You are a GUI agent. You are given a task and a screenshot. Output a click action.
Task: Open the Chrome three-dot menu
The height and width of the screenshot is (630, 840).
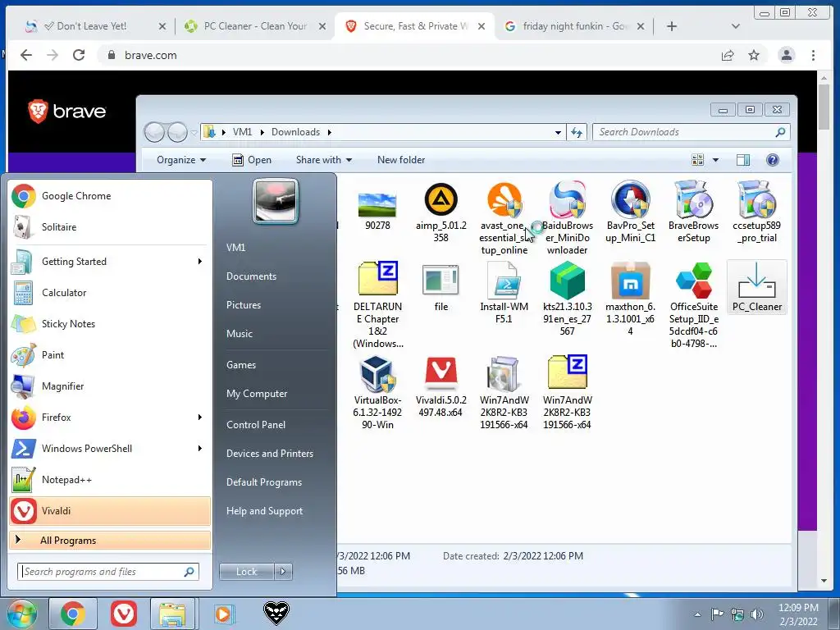813,55
